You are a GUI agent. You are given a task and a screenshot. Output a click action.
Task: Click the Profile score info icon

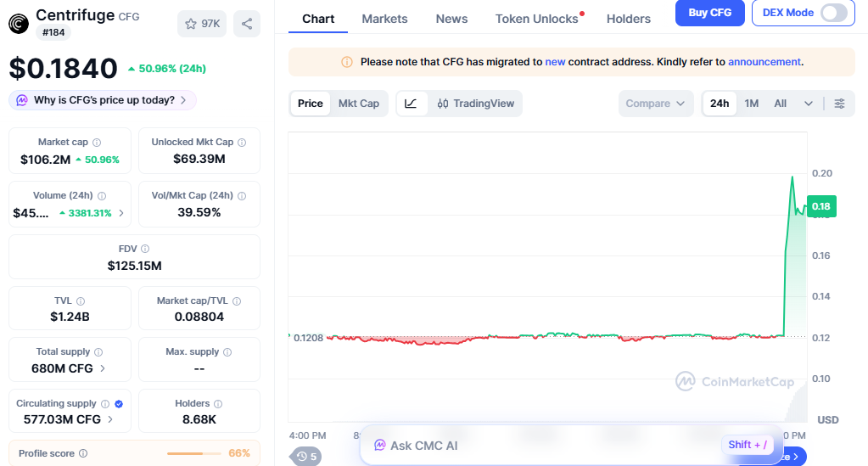point(83,453)
